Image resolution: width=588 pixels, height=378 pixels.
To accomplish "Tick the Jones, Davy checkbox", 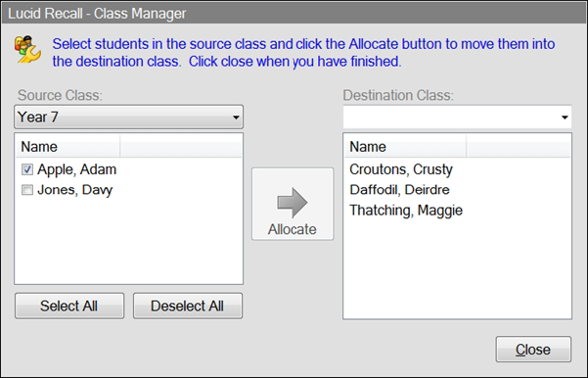I will (27, 190).
